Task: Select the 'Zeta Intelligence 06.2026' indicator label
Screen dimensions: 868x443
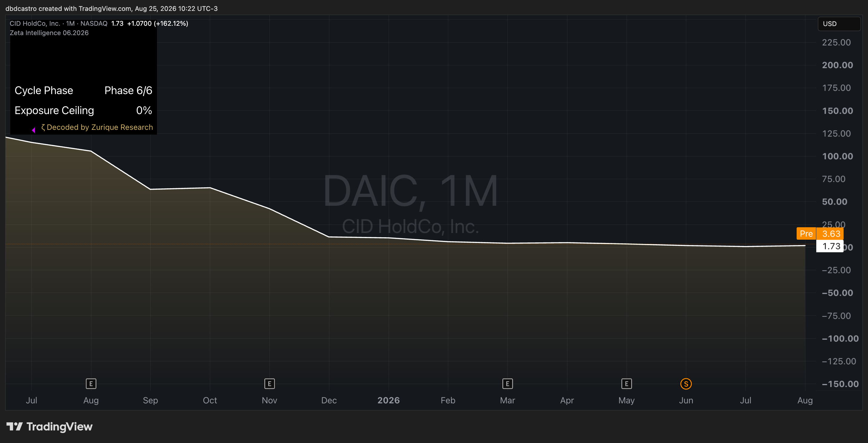Action: (x=49, y=33)
